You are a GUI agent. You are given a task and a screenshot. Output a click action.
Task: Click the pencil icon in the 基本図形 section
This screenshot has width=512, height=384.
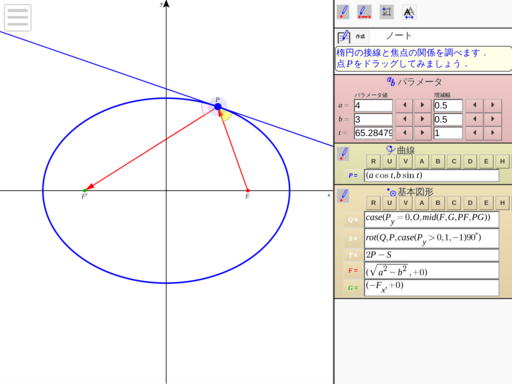pyautogui.click(x=343, y=196)
